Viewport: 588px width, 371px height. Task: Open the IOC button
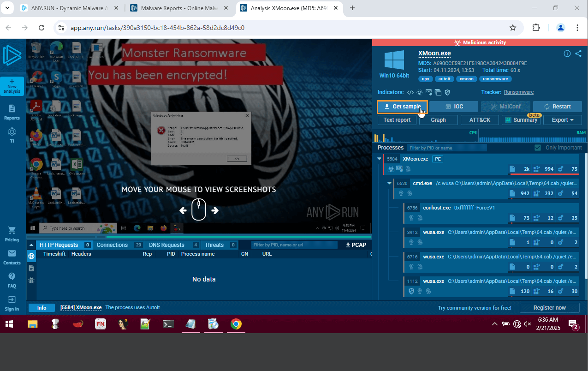pyautogui.click(x=454, y=107)
